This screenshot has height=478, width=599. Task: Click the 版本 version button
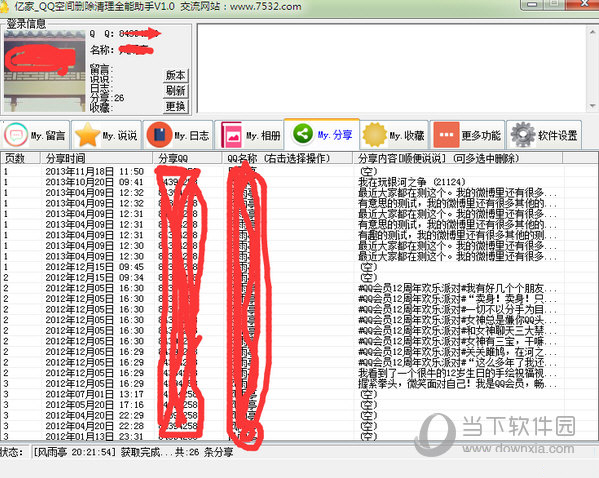[175, 75]
